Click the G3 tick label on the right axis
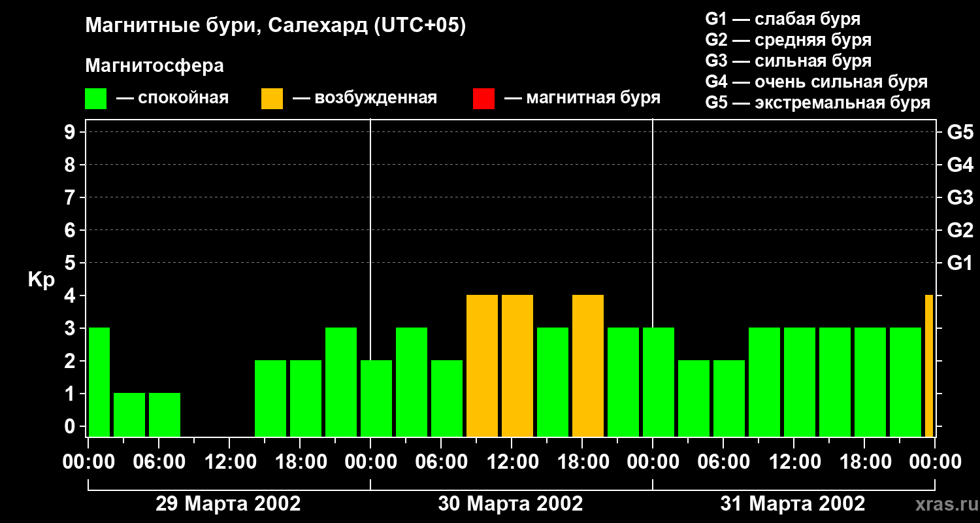Viewport: 980px width, 523px height. (960, 197)
